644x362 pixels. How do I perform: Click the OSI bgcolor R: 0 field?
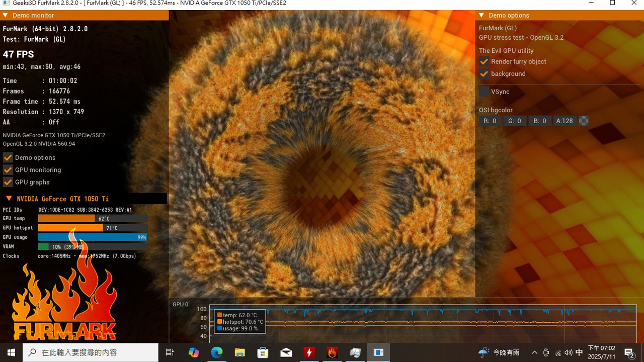(x=490, y=121)
